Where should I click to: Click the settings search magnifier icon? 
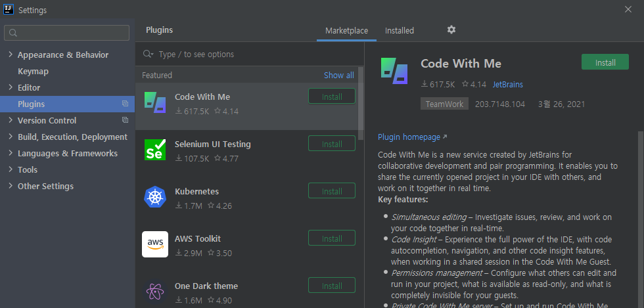[x=12, y=33]
